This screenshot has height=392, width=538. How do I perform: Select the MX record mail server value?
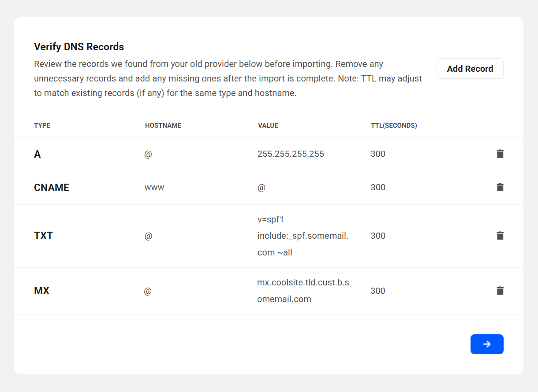coord(303,291)
